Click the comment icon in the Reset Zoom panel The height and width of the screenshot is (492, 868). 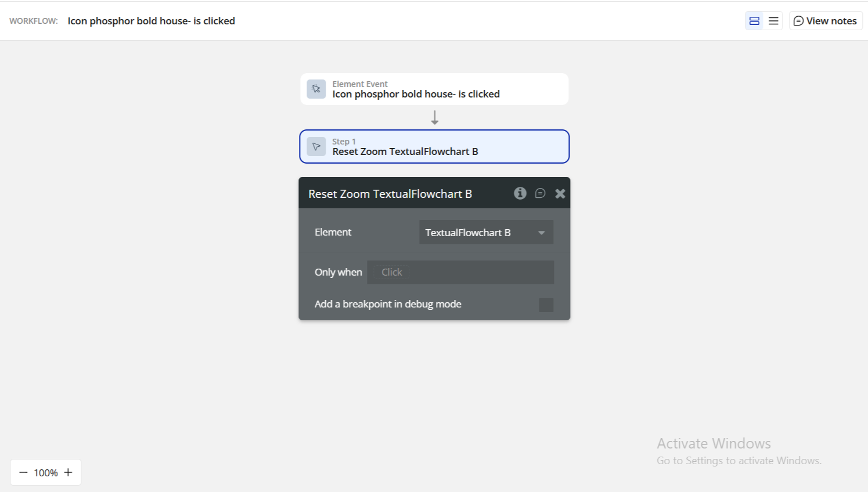[x=540, y=193]
